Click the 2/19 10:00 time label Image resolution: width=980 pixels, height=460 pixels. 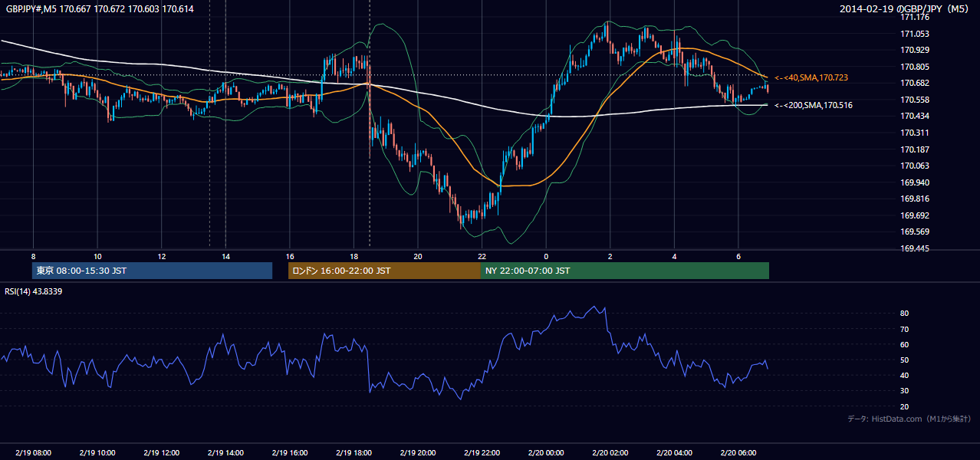97,452
